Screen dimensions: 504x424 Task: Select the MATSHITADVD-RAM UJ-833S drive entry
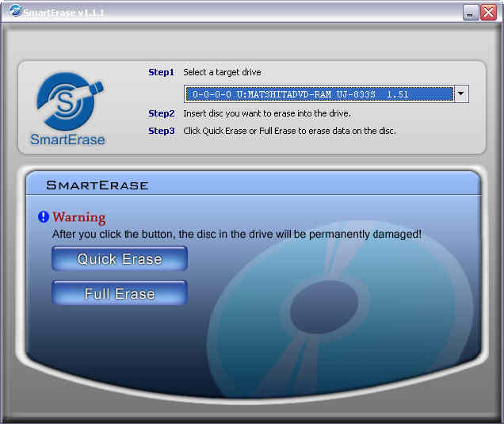point(319,94)
